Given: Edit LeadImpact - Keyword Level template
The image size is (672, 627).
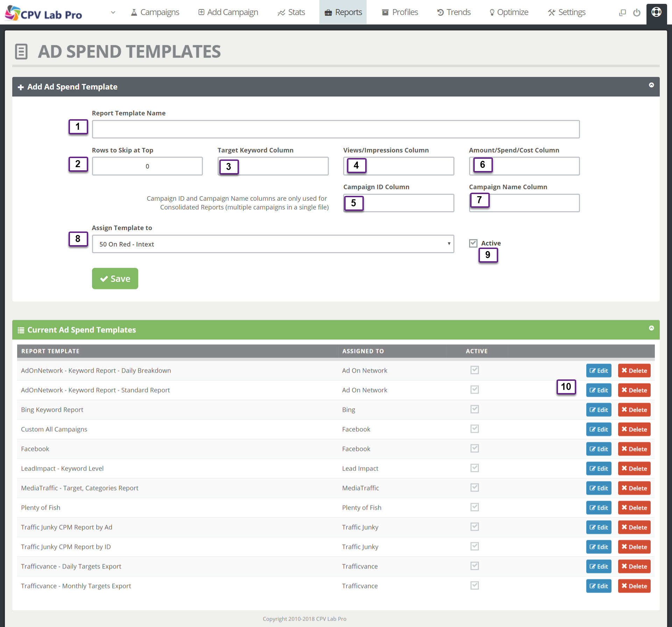Looking at the screenshot, I should [x=599, y=469].
